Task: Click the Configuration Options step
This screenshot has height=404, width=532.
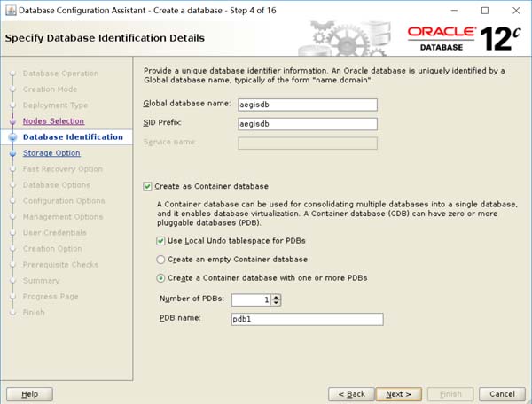Action: [x=64, y=201]
